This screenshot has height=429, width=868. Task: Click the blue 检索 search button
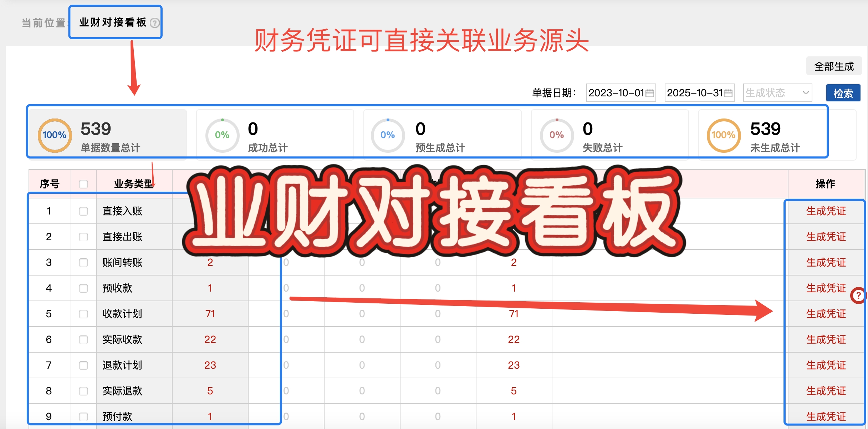[x=843, y=93]
